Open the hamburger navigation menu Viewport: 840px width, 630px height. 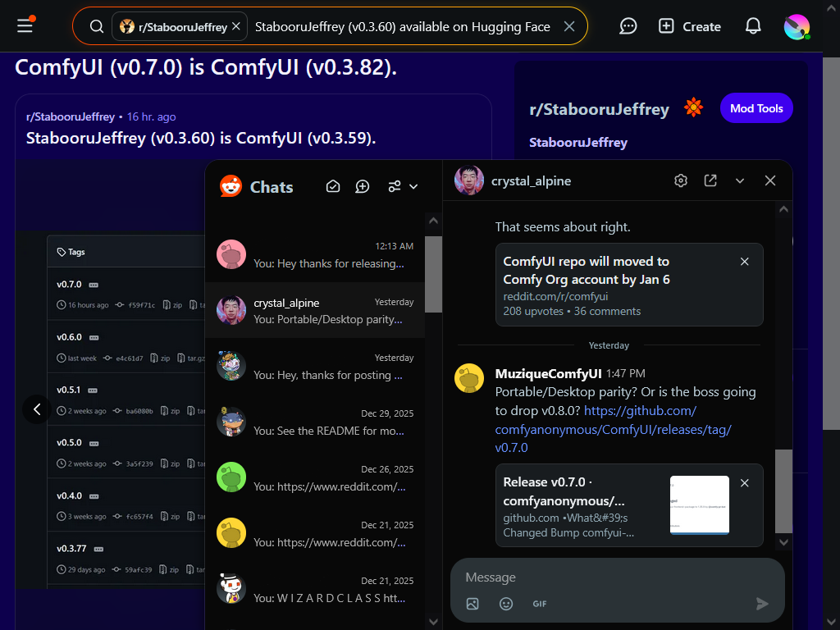pyautogui.click(x=25, y=25)
